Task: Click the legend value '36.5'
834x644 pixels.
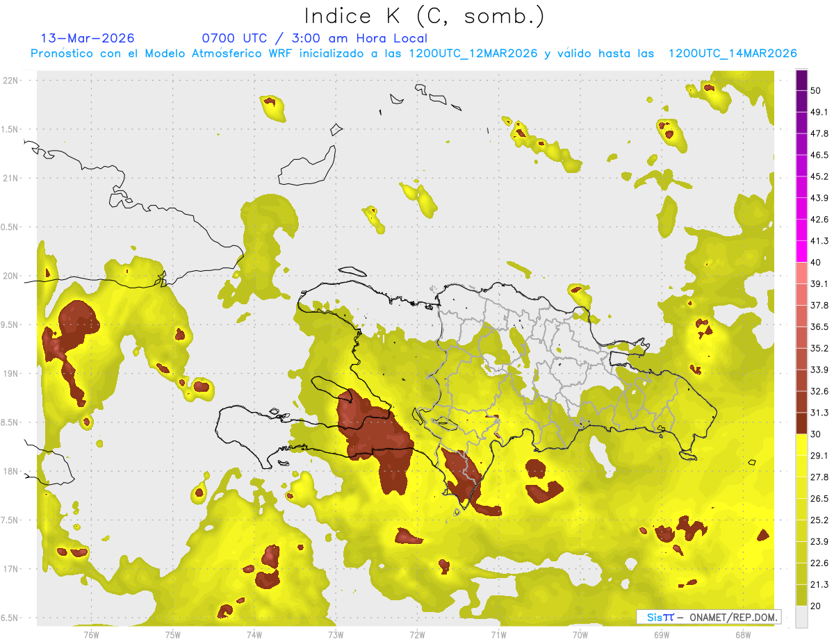Action: pyautogui.click(x=819, y=327)
